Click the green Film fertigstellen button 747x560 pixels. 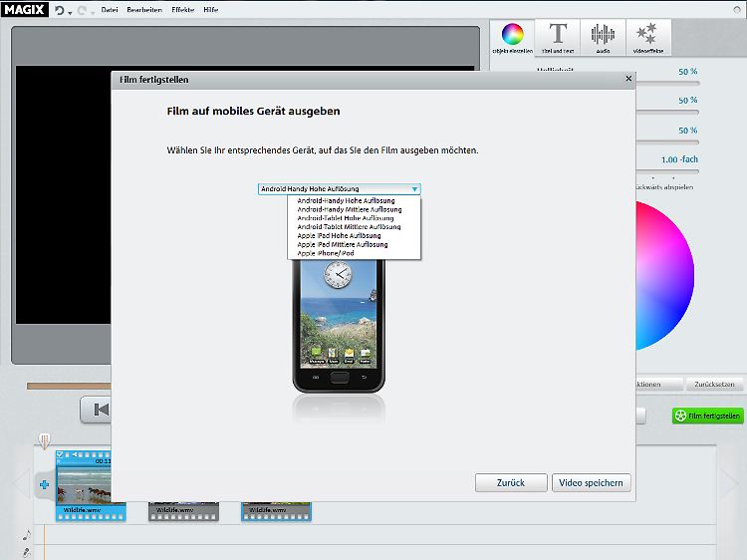(708, 416)
